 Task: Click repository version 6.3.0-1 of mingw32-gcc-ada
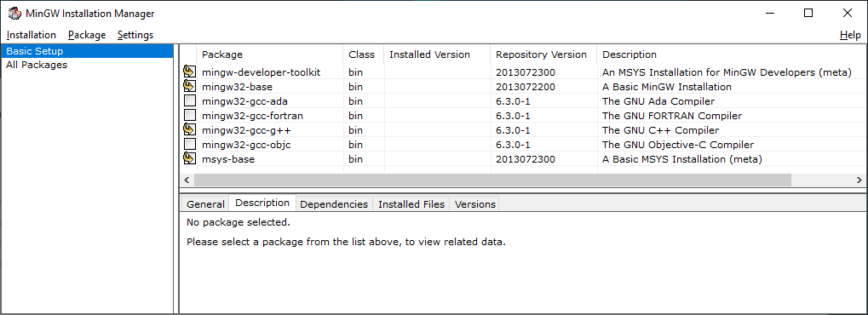click(513, 101)
